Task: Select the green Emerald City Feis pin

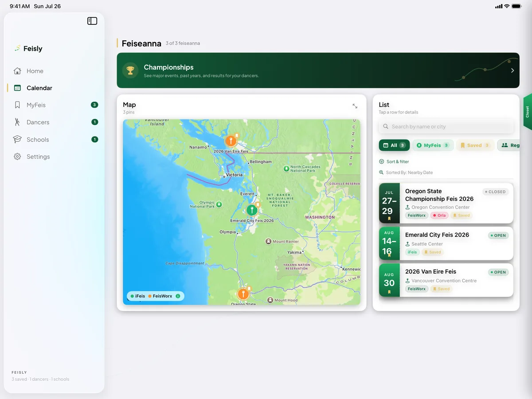Action: pyautogui.click(x=252, y=210)
